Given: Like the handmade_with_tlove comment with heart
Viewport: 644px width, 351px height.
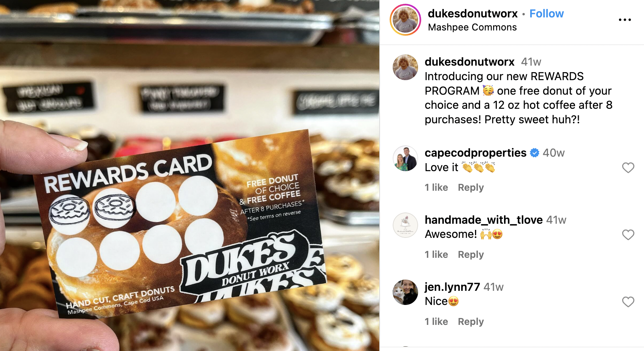Looking at the screenshot, I should pyautogui.click(x=628, y=235).
